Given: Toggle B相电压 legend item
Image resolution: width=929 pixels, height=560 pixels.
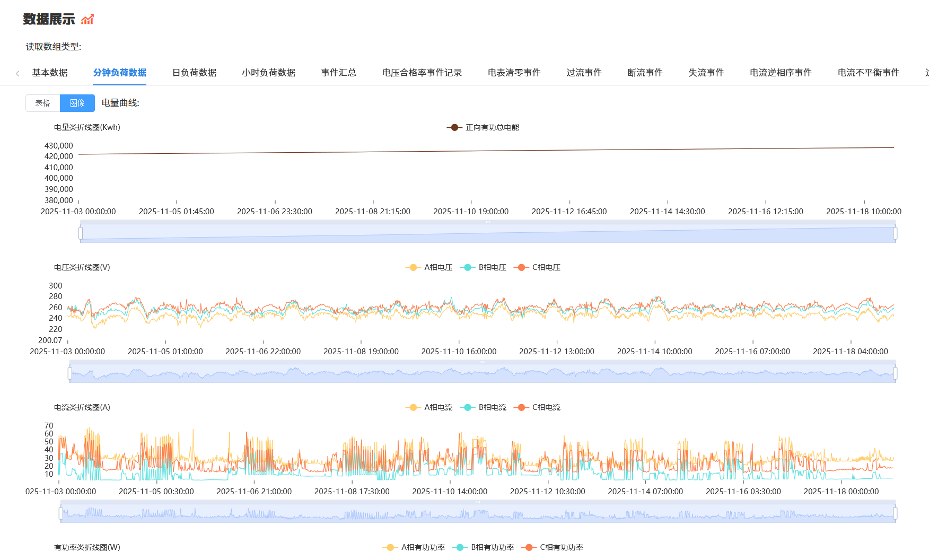Looking at the screenshot, I should click(483, 267).
